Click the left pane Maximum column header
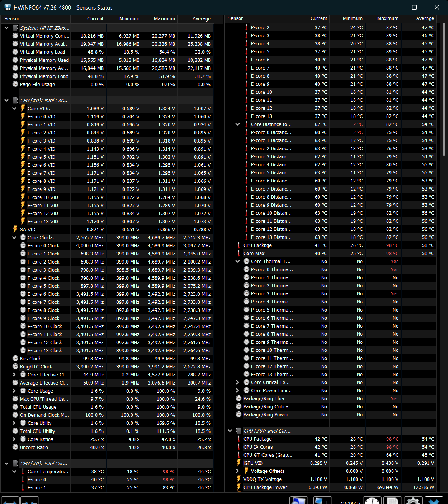This screenshot has width=448, height=504. (160, 18)
